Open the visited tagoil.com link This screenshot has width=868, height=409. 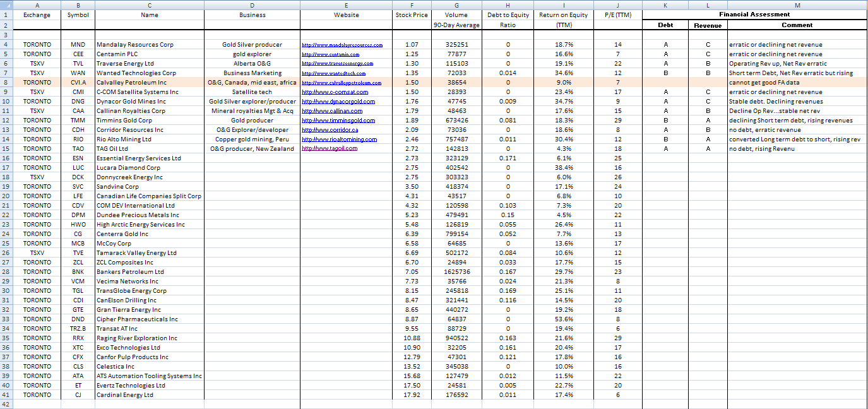click(330, 149)
